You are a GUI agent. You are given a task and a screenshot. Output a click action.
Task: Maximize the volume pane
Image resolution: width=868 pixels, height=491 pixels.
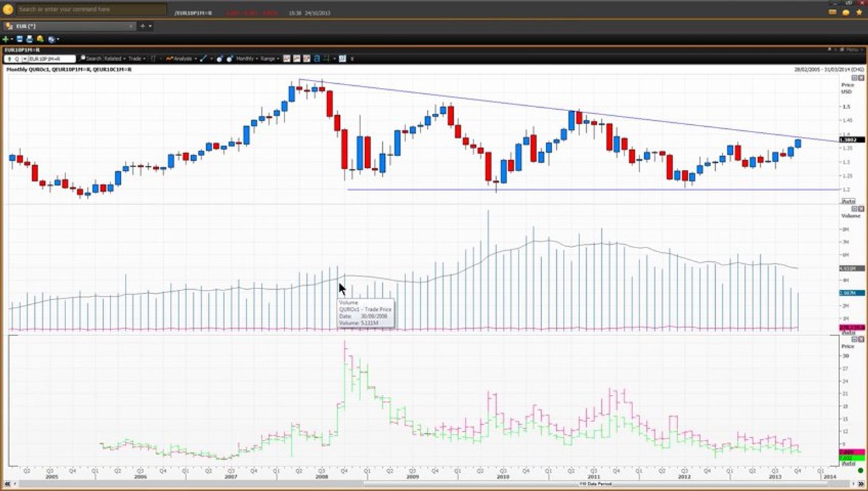click(854, 208)
